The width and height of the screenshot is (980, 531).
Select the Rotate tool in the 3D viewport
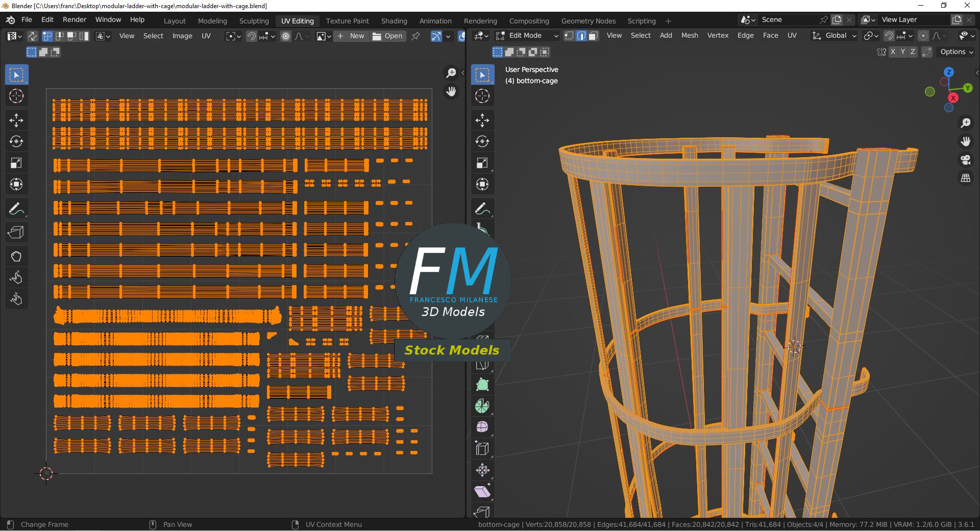click(x=482, y=142)
